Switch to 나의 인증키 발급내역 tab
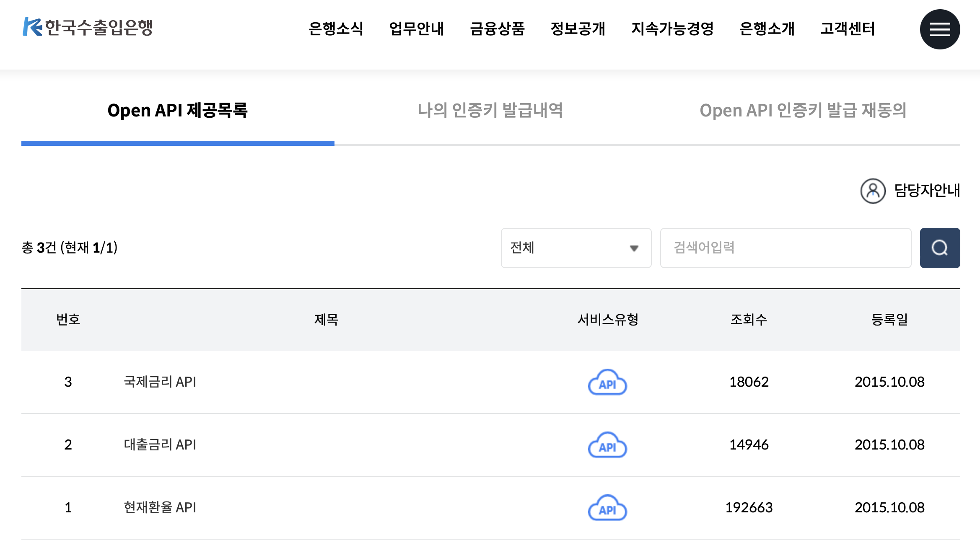 [x=490, y=111]
